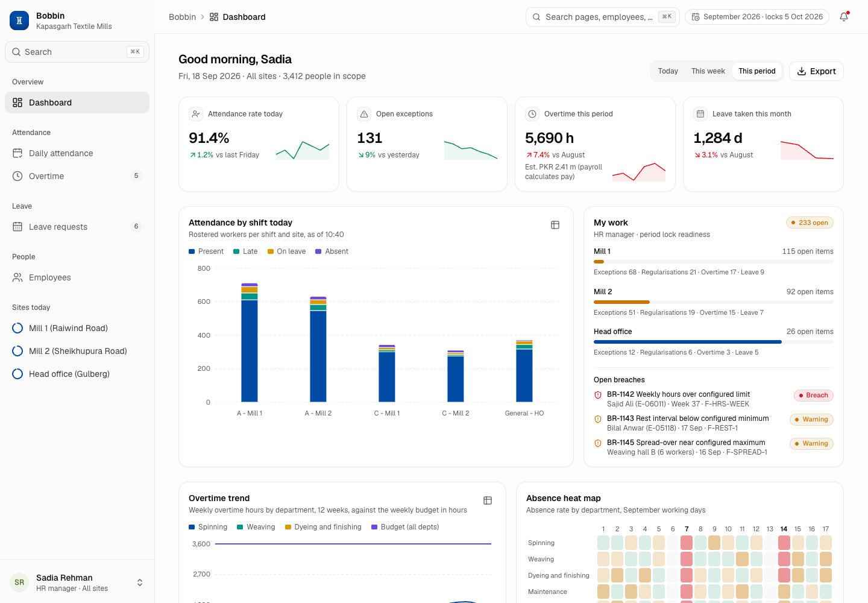Screen dimensions: 868x603
Task: Toggle the Spinning series in overtime legend
Action: click(208, 527)
